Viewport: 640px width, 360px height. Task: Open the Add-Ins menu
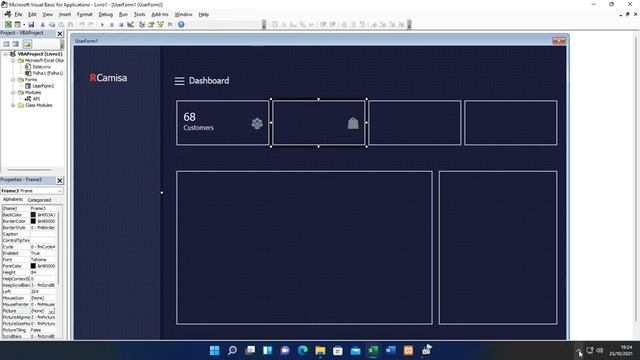click(x=160, y=14)
